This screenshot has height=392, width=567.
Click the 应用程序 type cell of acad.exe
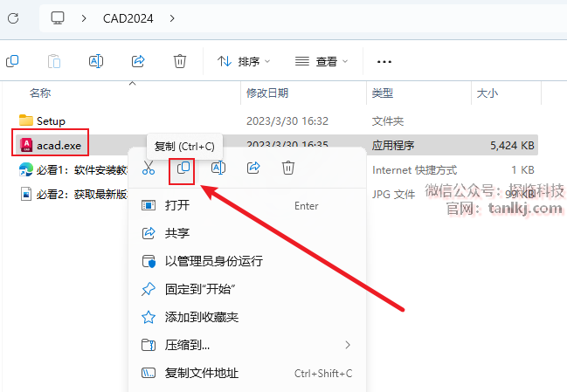click(393, 145)
